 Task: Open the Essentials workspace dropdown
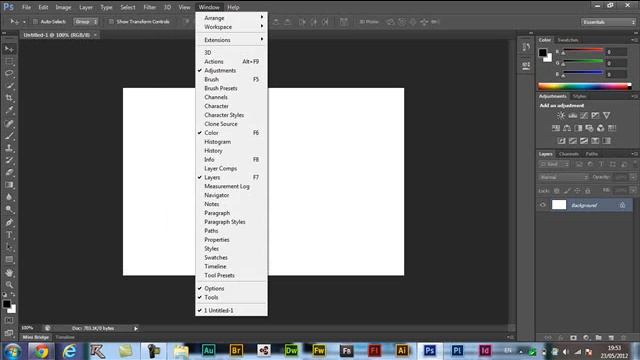(x=608, y=22)
